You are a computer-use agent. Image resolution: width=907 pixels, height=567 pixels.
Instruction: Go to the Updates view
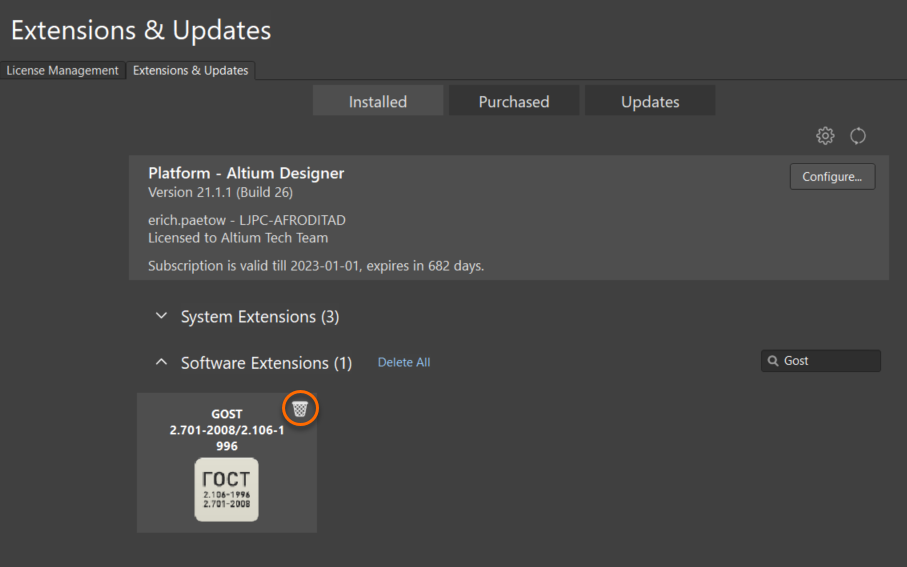tap(650, 101)
